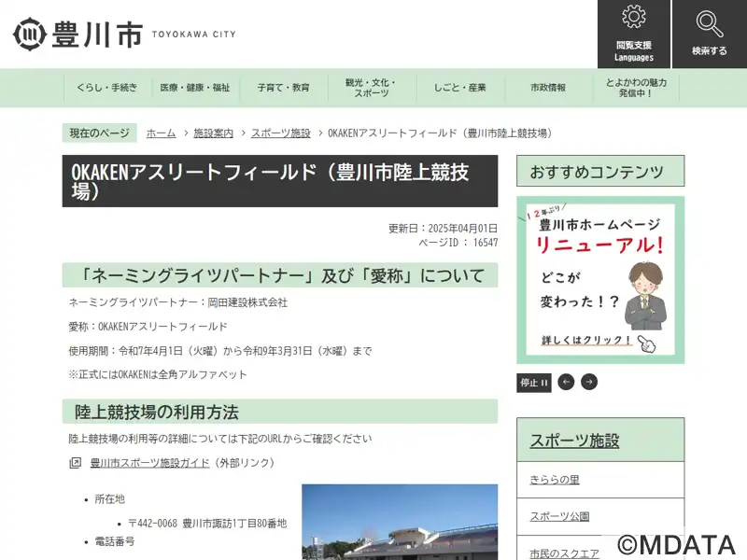Open the スポーツ施設 breadcrumb link
The image size is (747, 560).
click(x=281, y=133)
